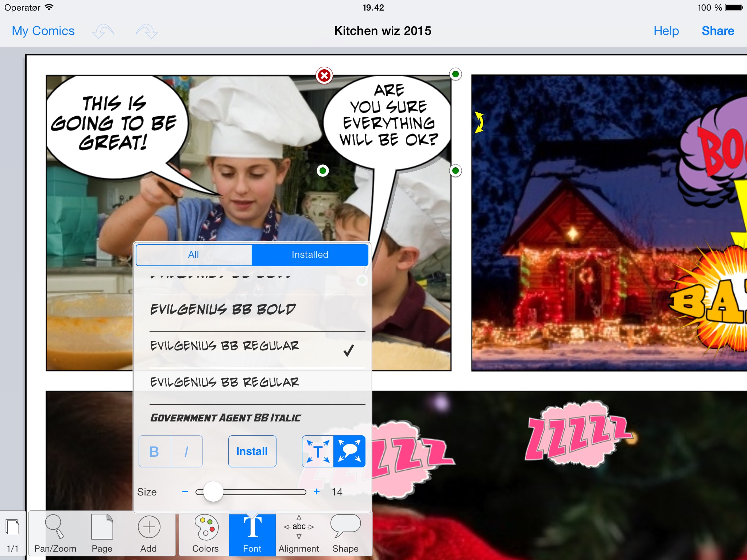Viewport: 747px width, 560px height.
Task: Tap the undo arrow icon
Action: point(103,31)
